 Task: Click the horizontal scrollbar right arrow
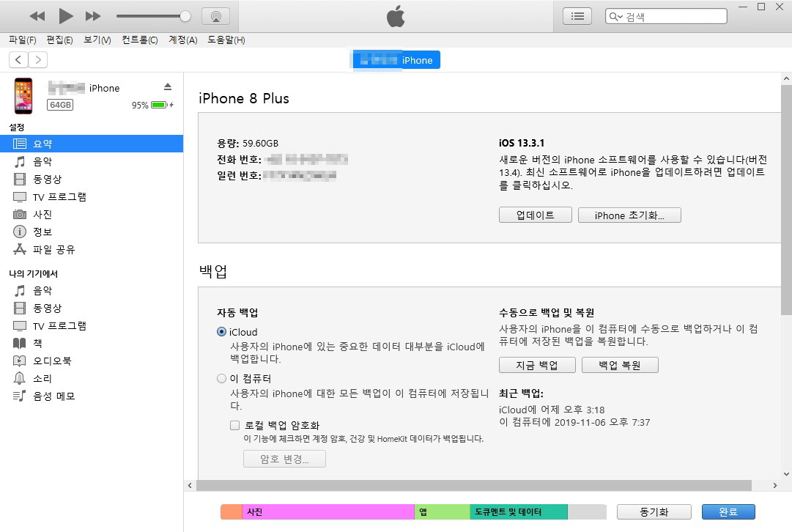pos(775,486)
